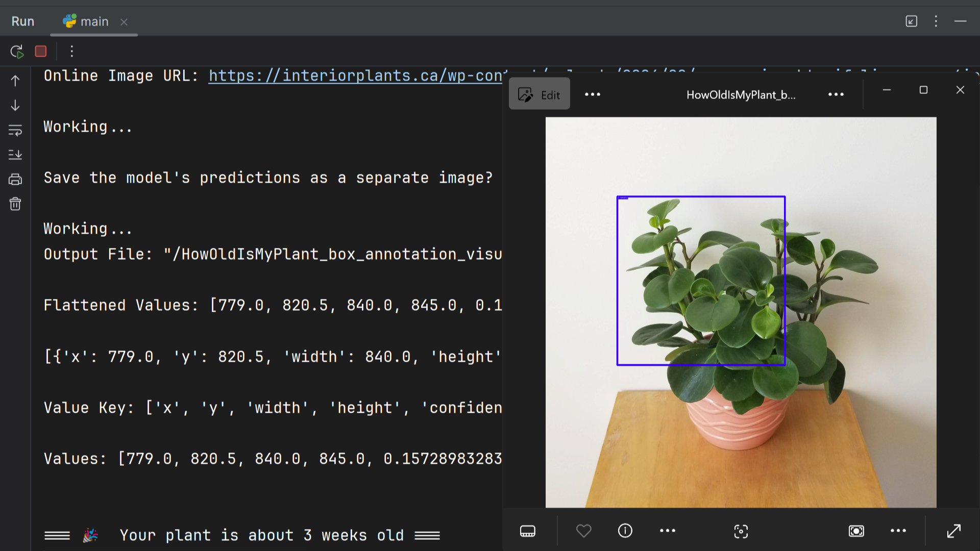
Task: Click the 'Flattened Values' output line
Action: coord(273,305)
